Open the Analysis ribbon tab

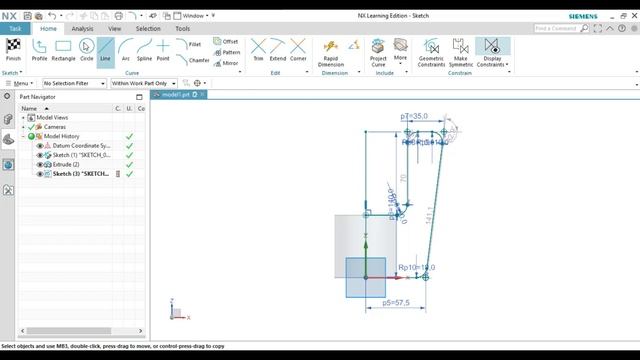pos(82,29)
